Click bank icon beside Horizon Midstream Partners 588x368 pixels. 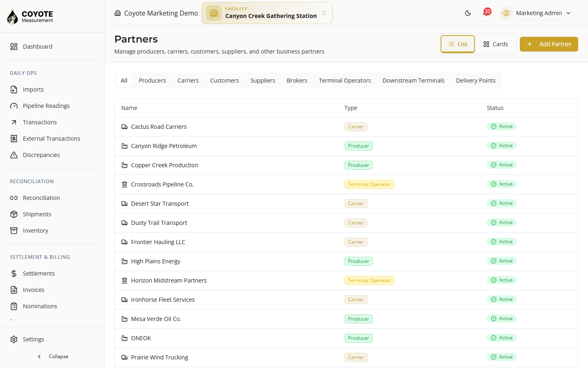[x=125, y=280]
